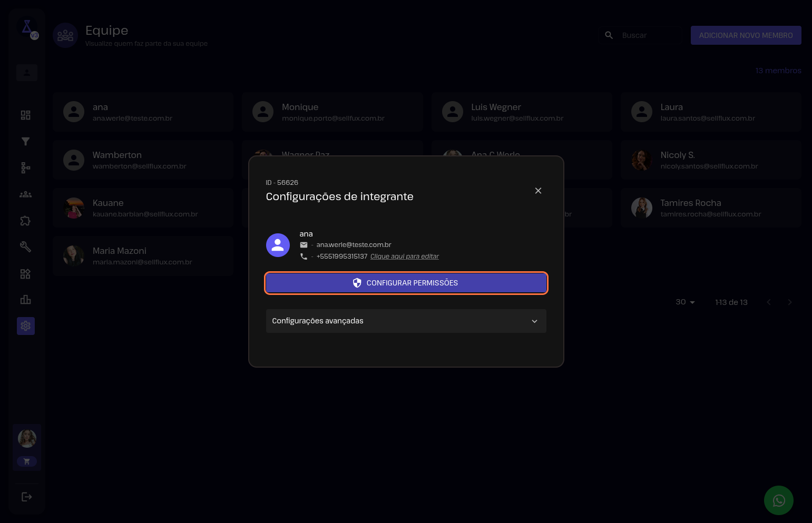Click the Buscar search field
Screen dimensions: 812x523
pos(648,35)
